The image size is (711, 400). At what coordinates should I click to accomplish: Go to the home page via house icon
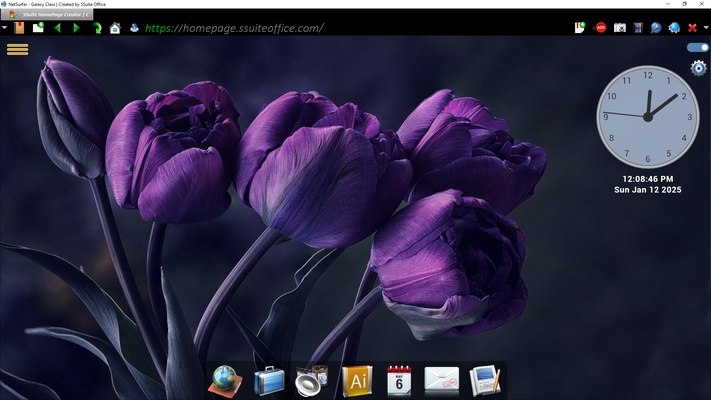[x=115, y=28]
